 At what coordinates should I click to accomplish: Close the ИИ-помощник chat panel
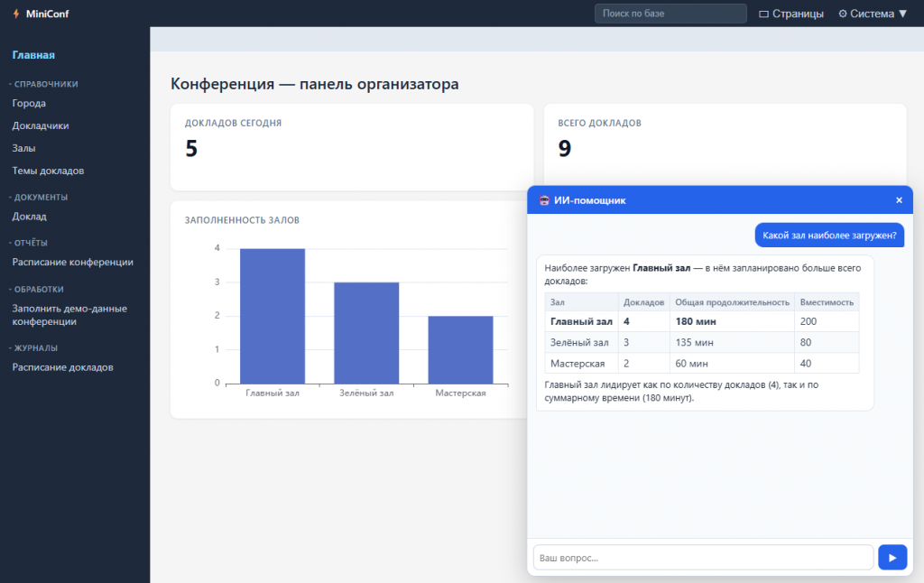899,200
